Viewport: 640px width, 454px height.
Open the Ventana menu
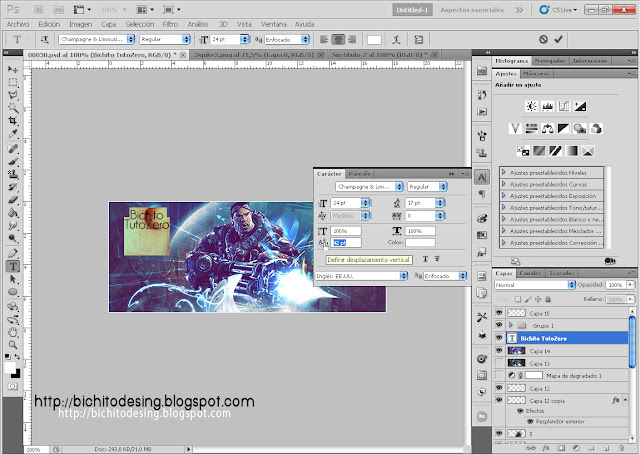click(273, 24)
